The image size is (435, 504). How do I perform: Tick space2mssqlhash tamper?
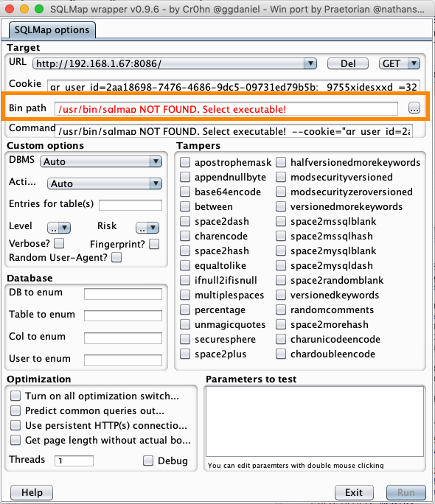[281, 237]
